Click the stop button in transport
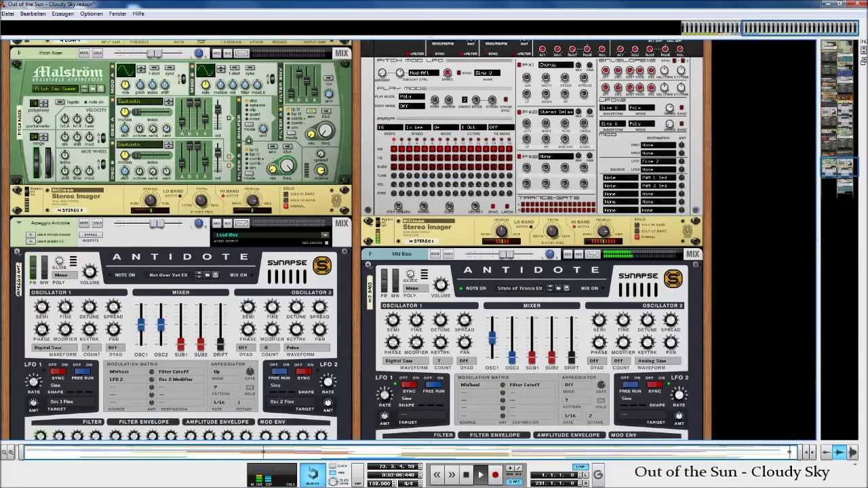 (x=466, y=475)
